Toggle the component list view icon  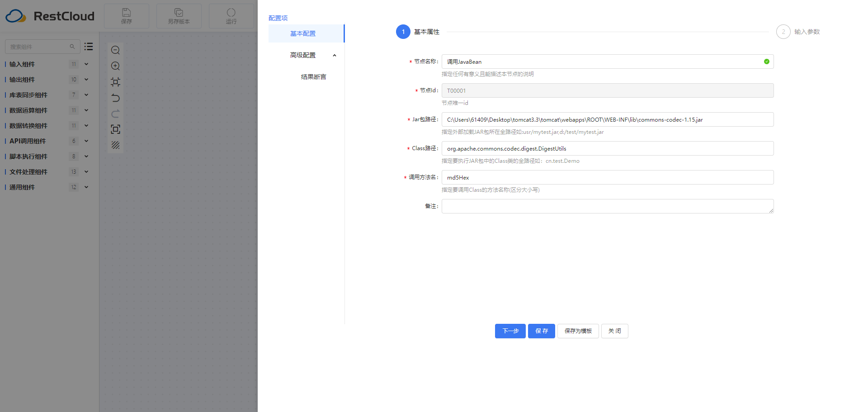89,46
